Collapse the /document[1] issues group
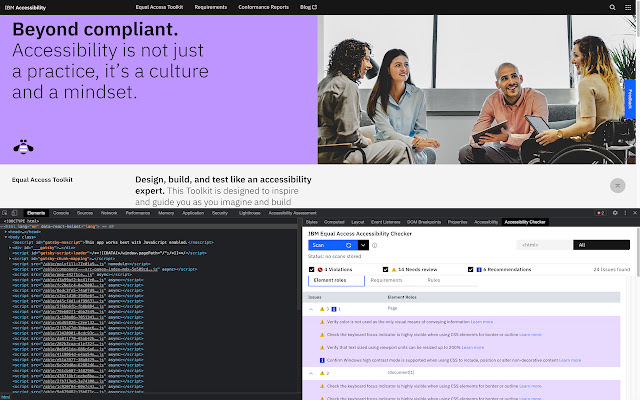Screen dimensions: 640x400 coord(311,372)
